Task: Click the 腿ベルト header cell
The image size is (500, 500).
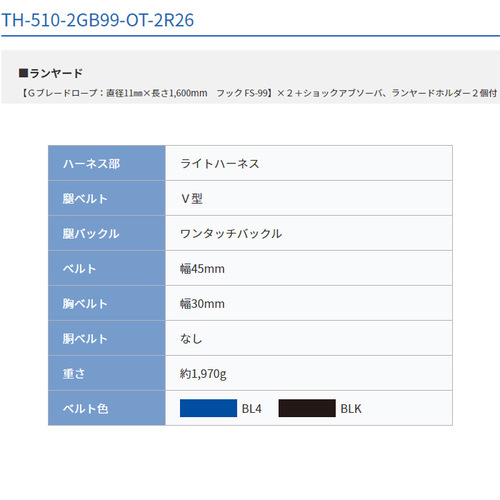Action: coord(107,198)
